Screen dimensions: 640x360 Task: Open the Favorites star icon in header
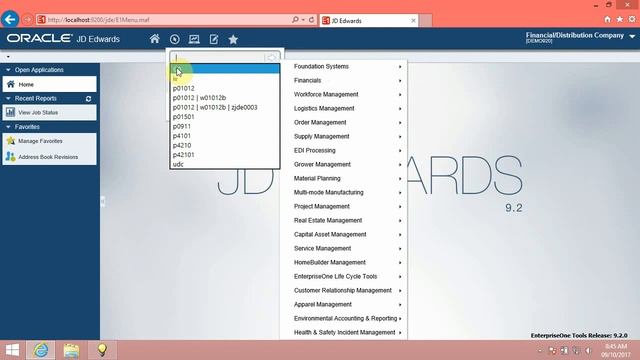pyautogui.click(x=233, y=39)
